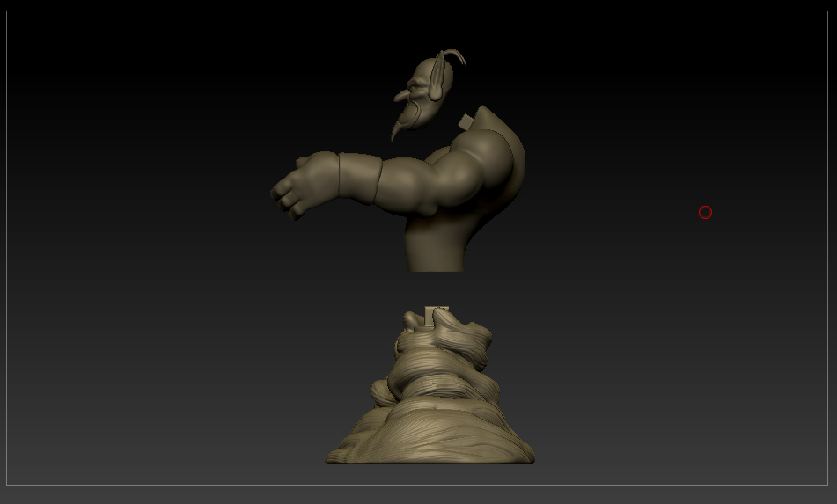This screenshot has width=837, height=504.
Task: Click the model's wrist cuff
Action: click(x=360, y=179)
